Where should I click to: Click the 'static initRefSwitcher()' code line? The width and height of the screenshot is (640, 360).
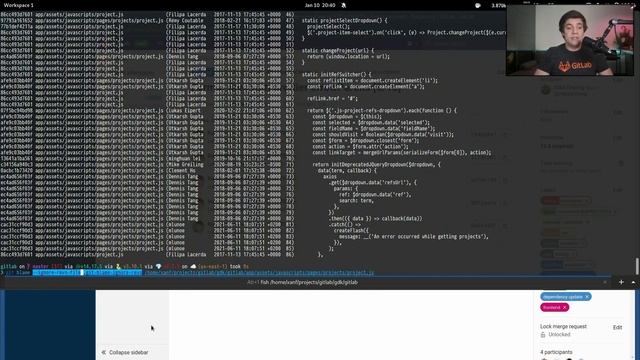pos(336,75)
